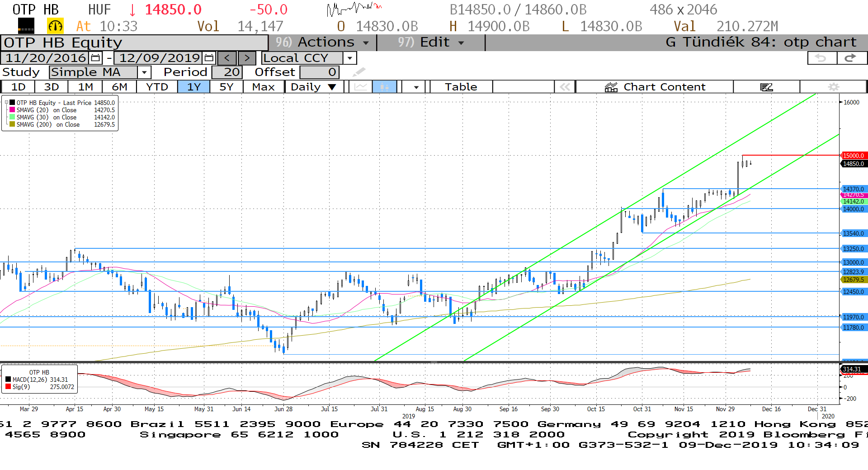This screenshot has width=868, height=470.
Task: Click the 12450.0 horizontal line label
Action: point(854,292)
